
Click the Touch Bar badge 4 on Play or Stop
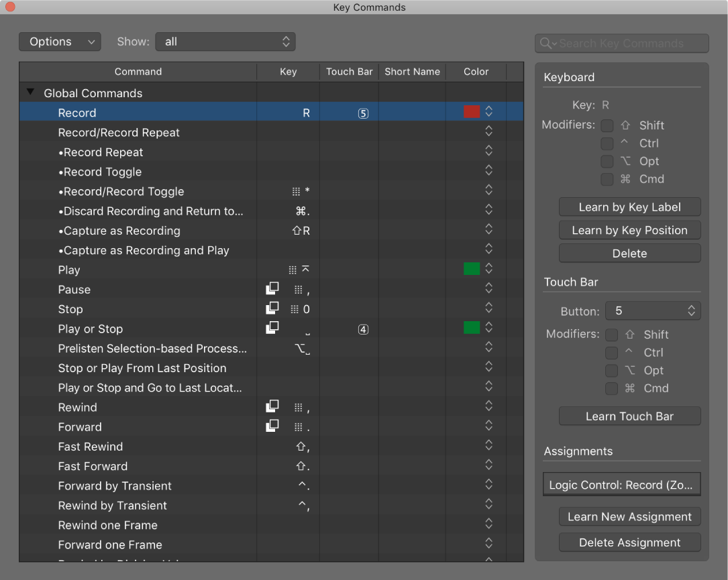362,329
